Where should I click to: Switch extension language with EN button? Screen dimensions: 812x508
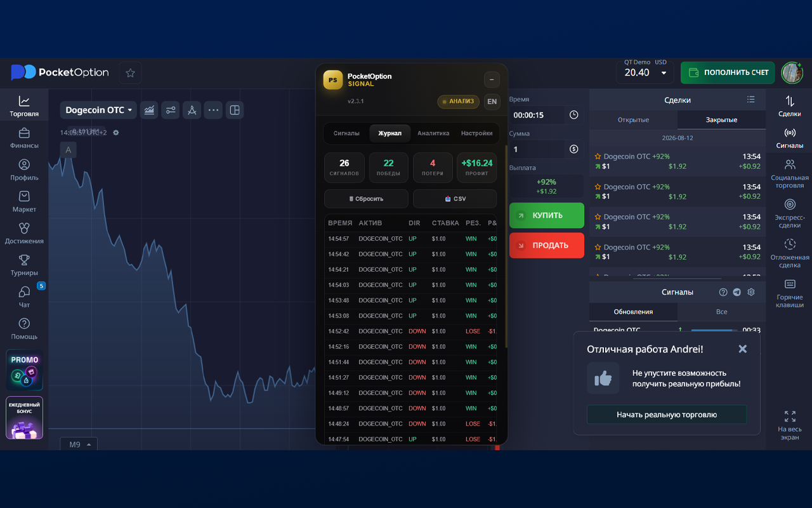(492, 102)
